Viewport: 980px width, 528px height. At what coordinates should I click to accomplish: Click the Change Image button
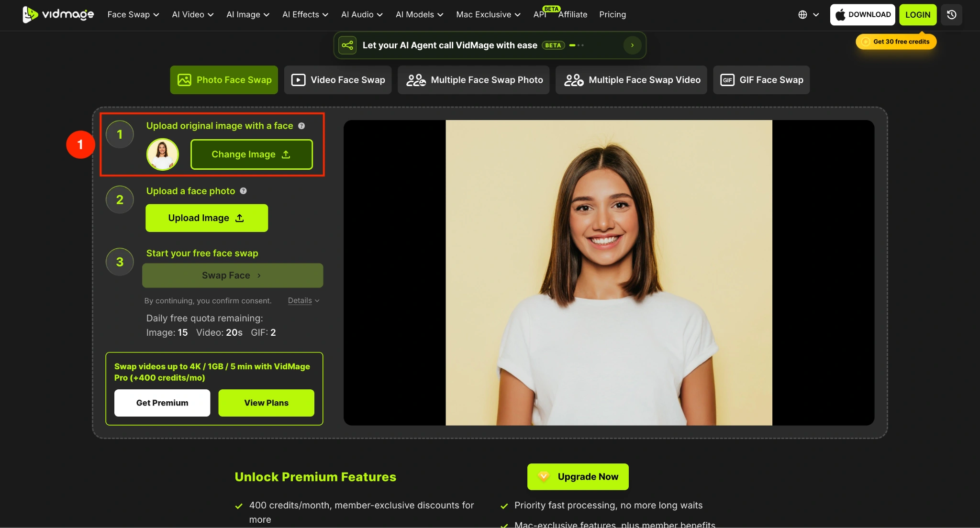tap(252, 154)
